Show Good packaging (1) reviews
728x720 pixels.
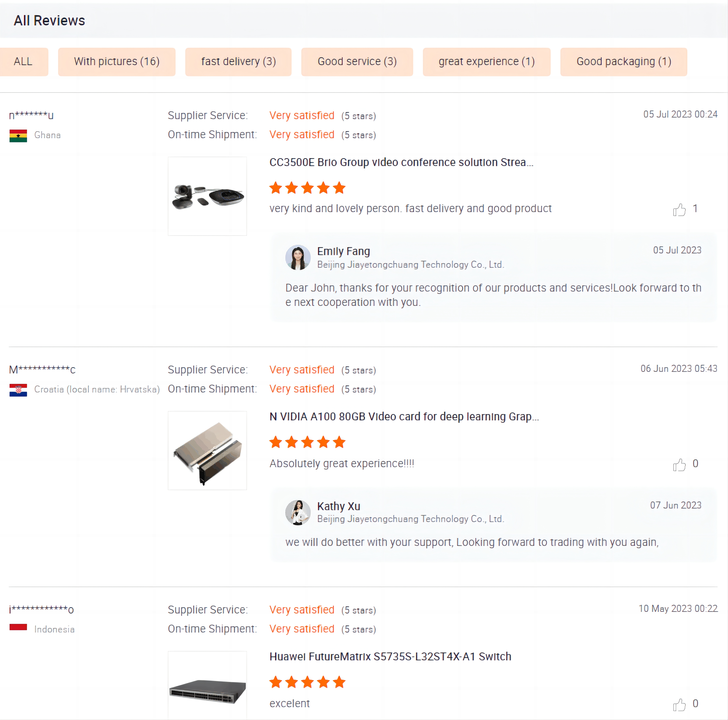coord(624,62)
